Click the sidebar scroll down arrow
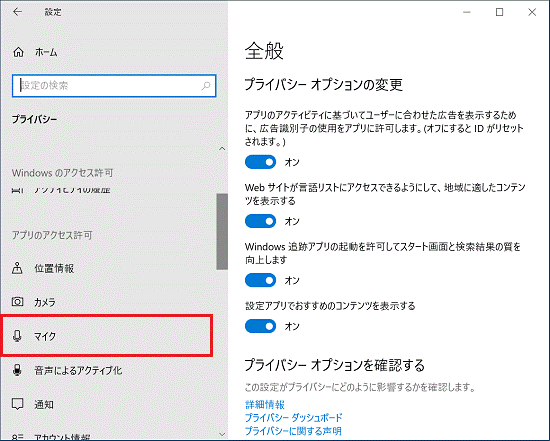The image size is (550, 441). [222, 434]
